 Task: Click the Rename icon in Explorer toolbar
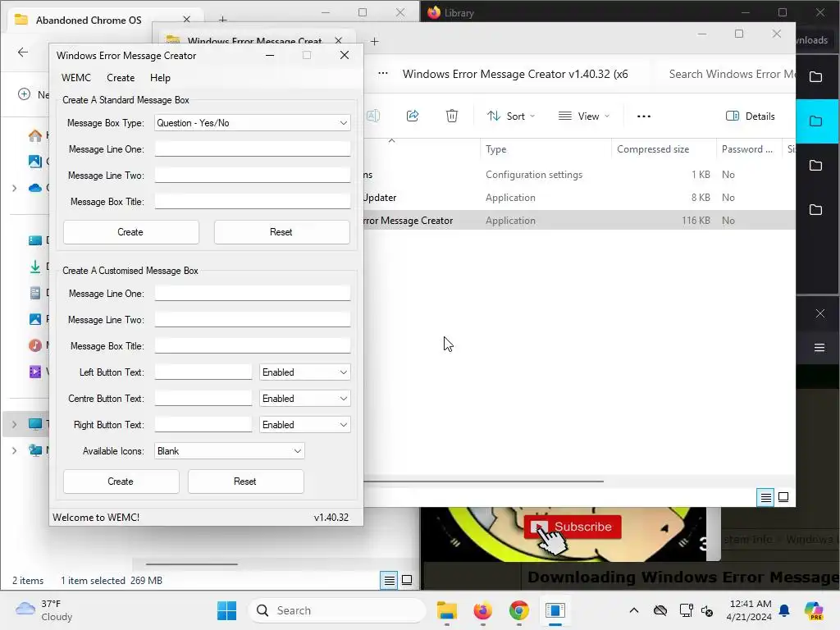pyautogui.click(x=373, y=116)
